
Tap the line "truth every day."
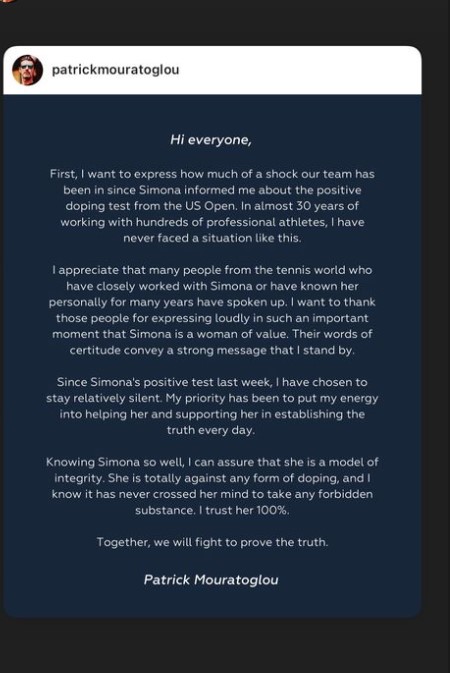[211, 430]
